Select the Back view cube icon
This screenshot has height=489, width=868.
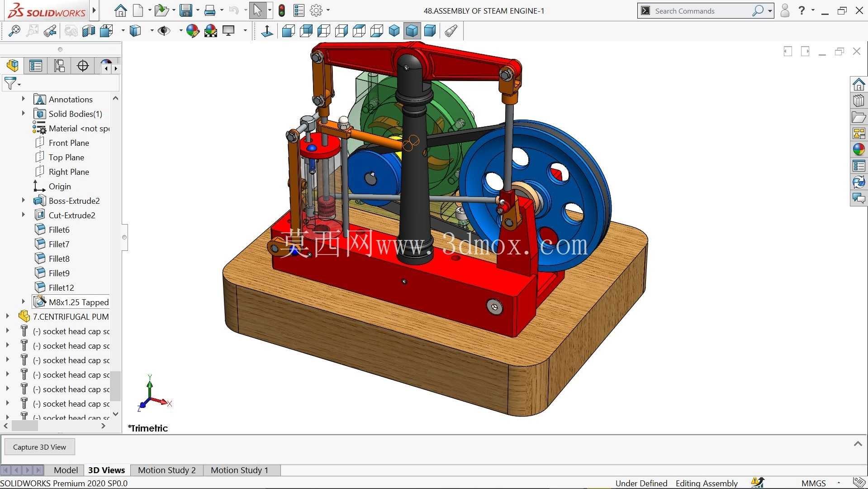coord(306,31)
